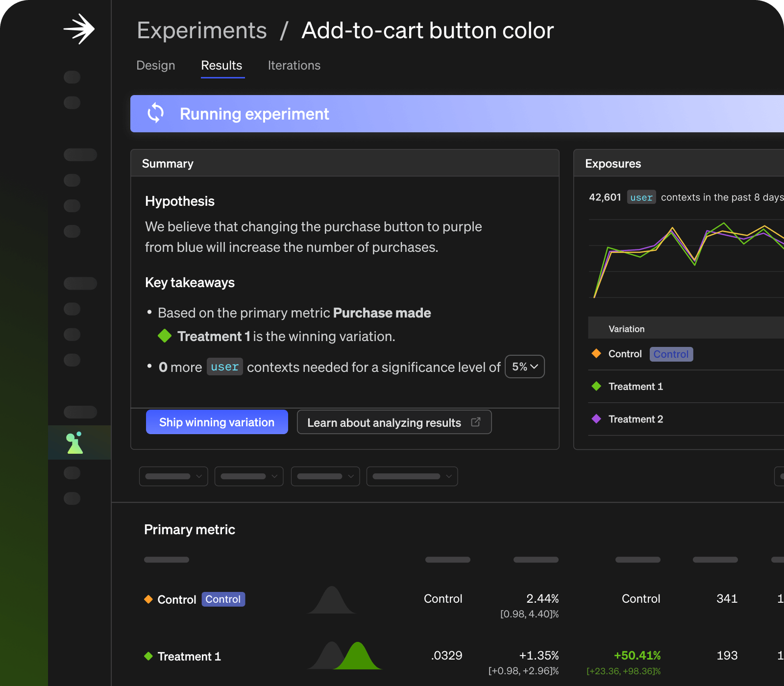Screen dimensions: 784x686
Task: Click the 42,601 exposure count
Action: [x=605, y=197]
